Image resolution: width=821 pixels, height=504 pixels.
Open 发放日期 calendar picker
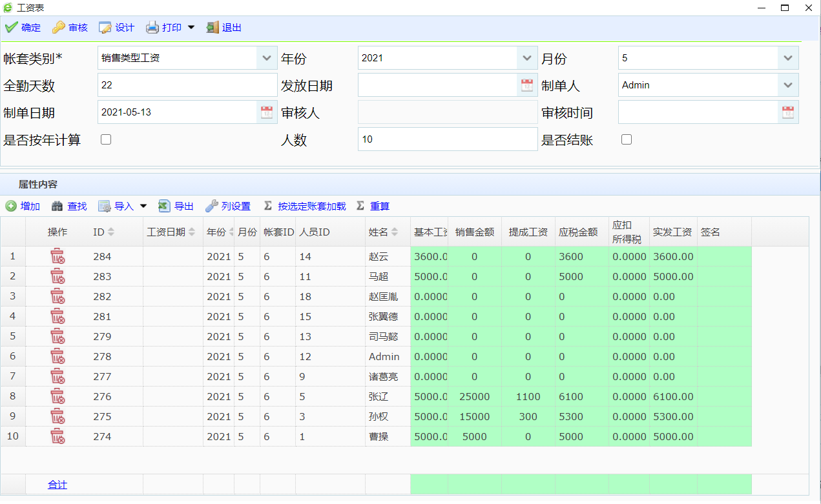527,85
